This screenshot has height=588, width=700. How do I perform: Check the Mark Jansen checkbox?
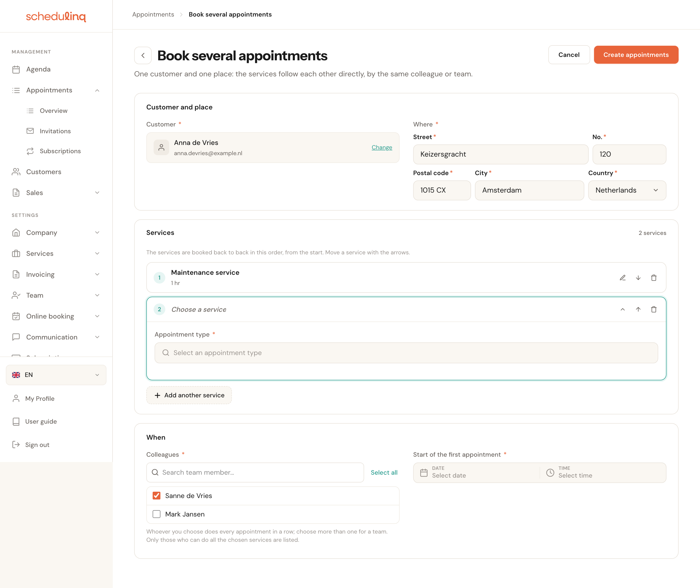pyautogui.click(x=156, y=514)
